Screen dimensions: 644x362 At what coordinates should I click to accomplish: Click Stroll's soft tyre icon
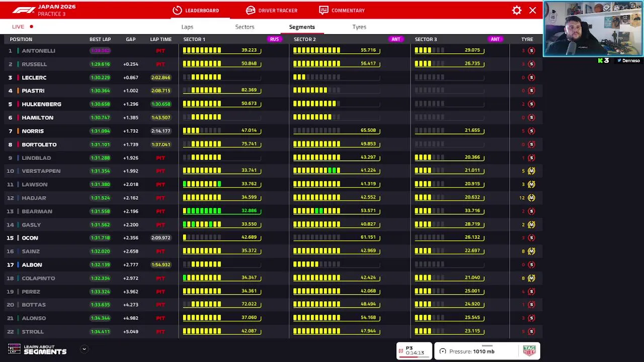531,331
